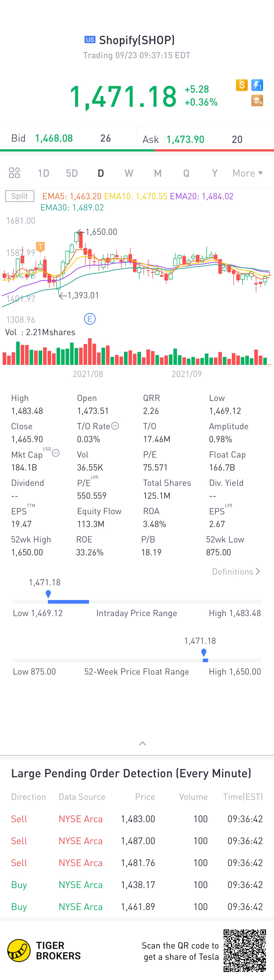The image size is (274, 980).
Task: Tap the EMA20 indicator value
Action: [201, 196]
